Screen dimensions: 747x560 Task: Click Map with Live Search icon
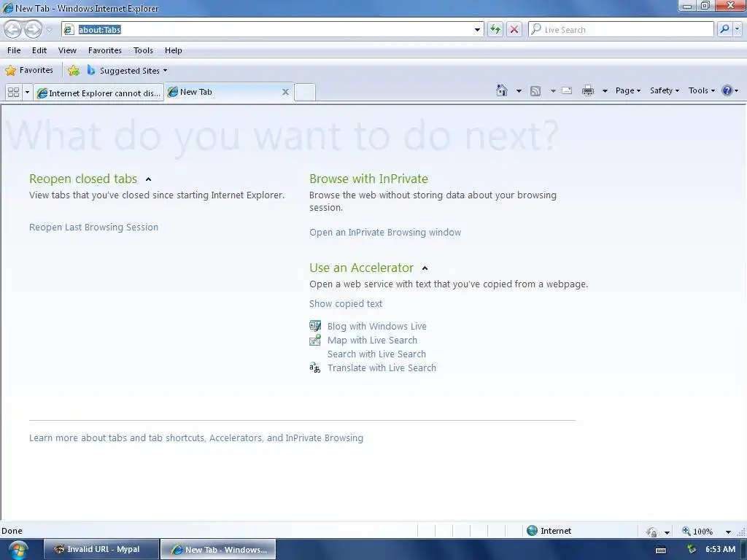(315, 340)
